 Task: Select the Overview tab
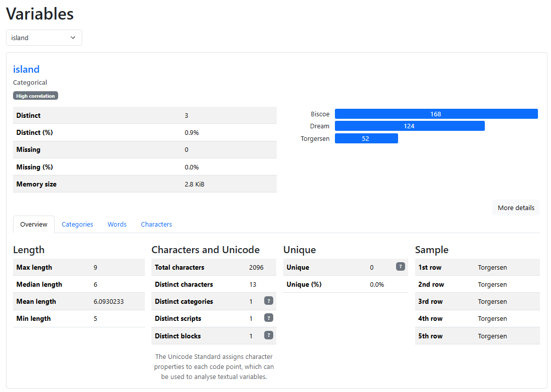[x=34, y=224]
